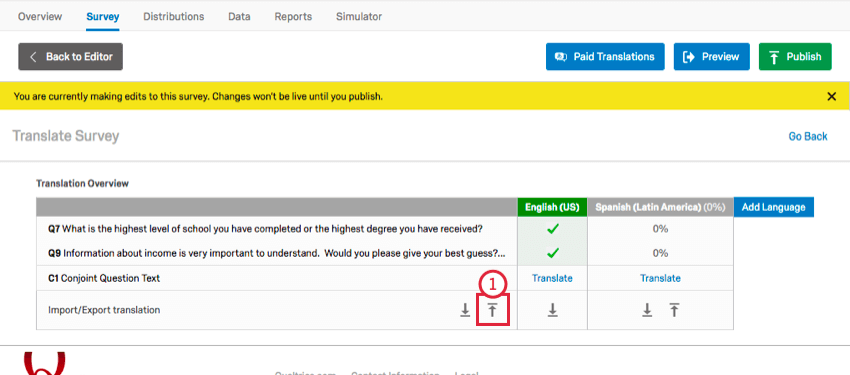Image resolution: width=850 pixels, height=375 pixels.
Task: Click the Q7 English checkmark cell
Action: (552, 229)
